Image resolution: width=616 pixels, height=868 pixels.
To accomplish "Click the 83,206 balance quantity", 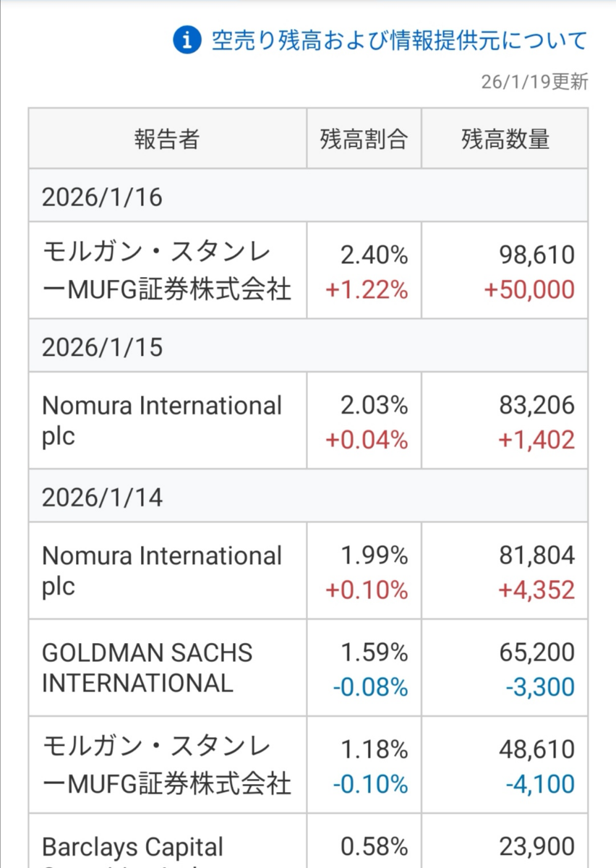I will (539, 405).
